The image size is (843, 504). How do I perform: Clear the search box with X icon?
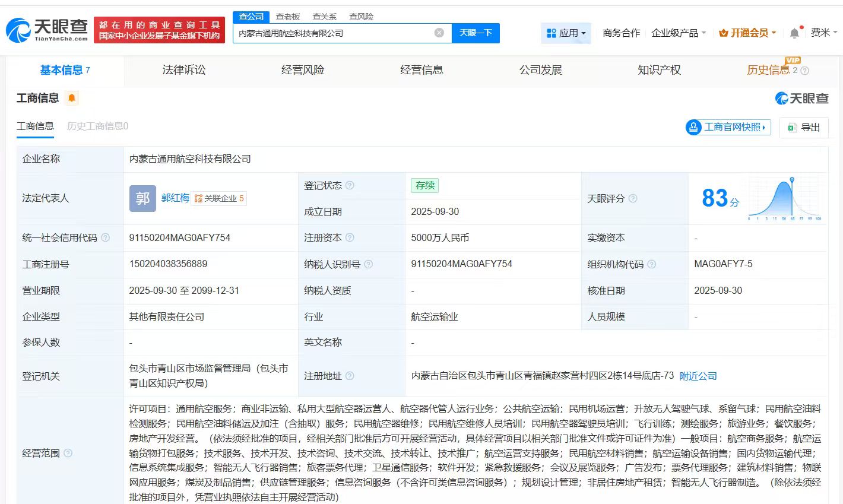click(439, 33)
